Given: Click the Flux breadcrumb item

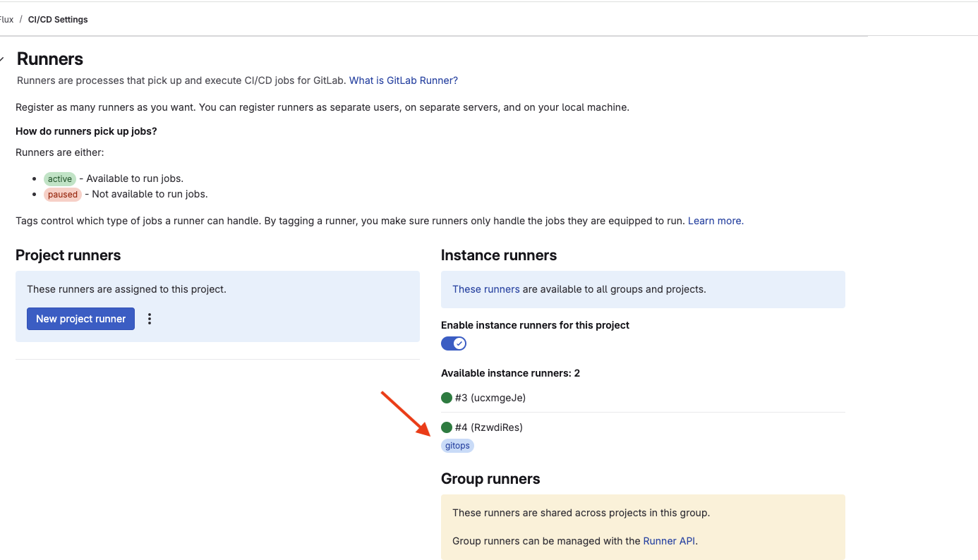Looking at the screenshot, I should pyautogui.click(x=6, y=20).
